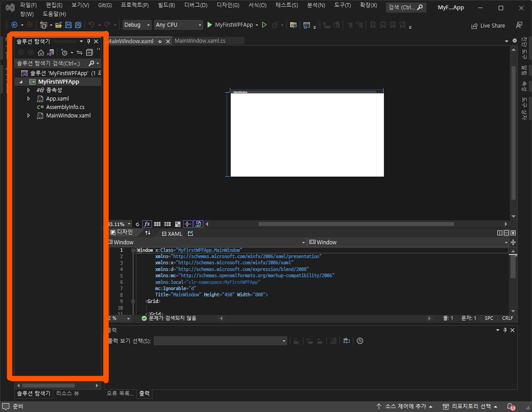Swap the Design and XAML panes

[148, 233]
